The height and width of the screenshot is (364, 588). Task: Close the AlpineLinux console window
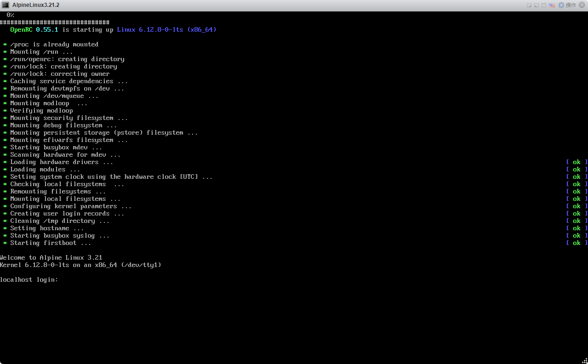click(582, 5)
